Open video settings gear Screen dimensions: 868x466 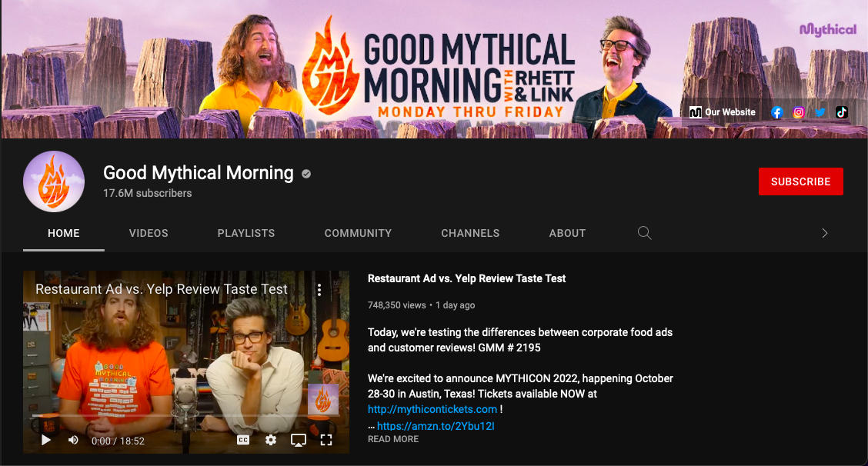(x=270, y=440)
